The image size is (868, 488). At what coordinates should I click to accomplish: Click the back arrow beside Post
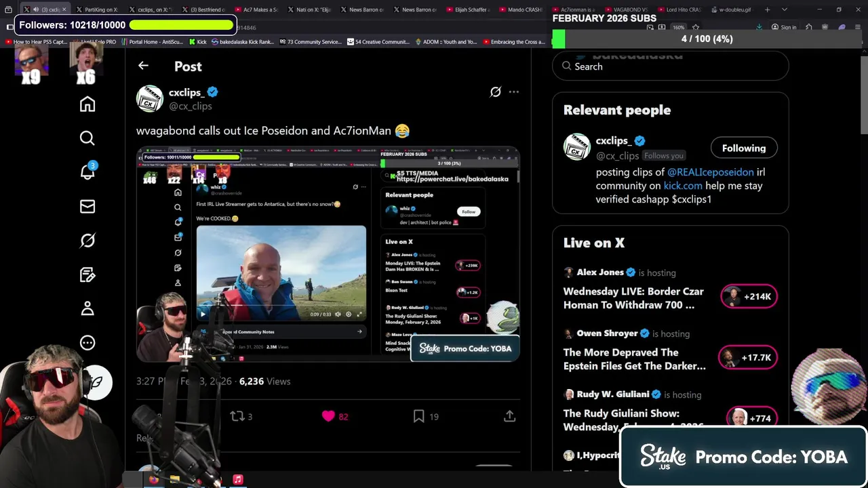[x=143, y=66]
